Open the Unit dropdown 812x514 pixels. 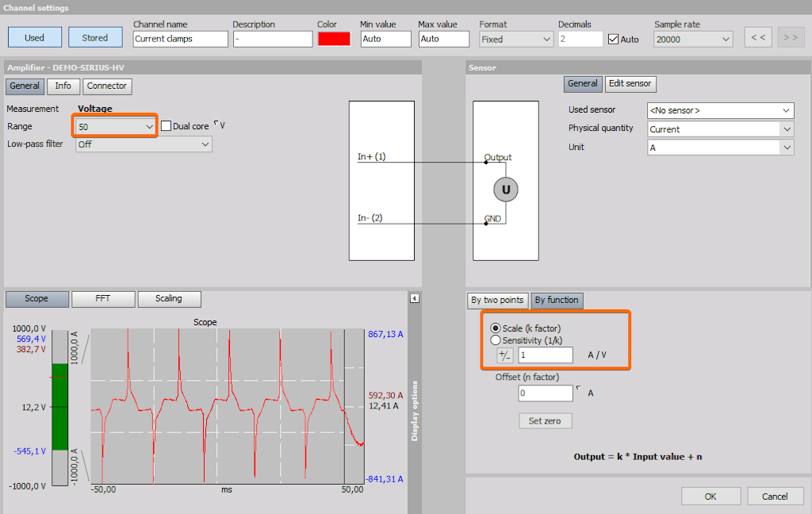(720, 148)
